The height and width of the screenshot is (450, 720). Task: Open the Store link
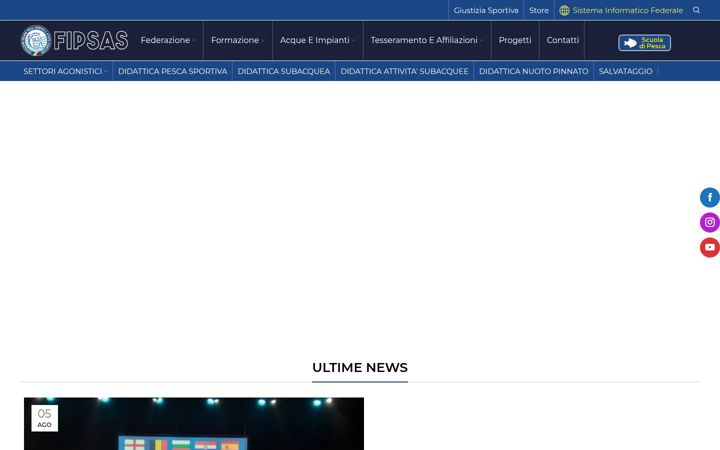(539, 10)
